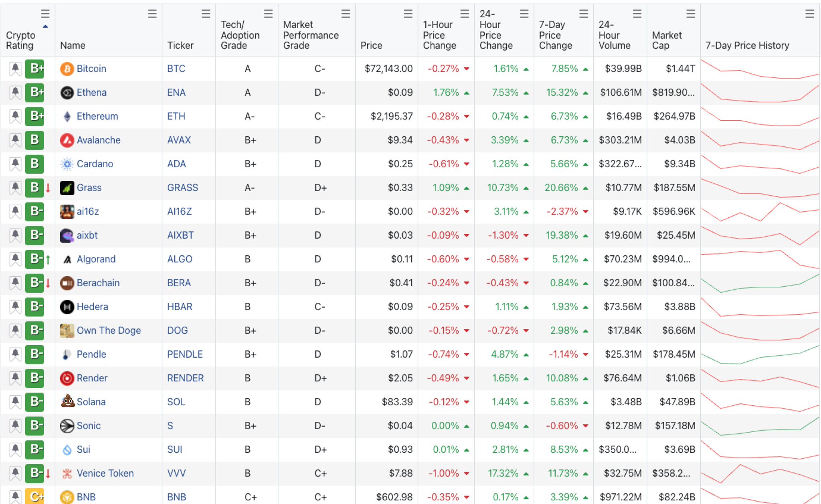Toggle alert bell for Venice Token row
This screenshot has width=821, height=504.
(x=15, y=473)
